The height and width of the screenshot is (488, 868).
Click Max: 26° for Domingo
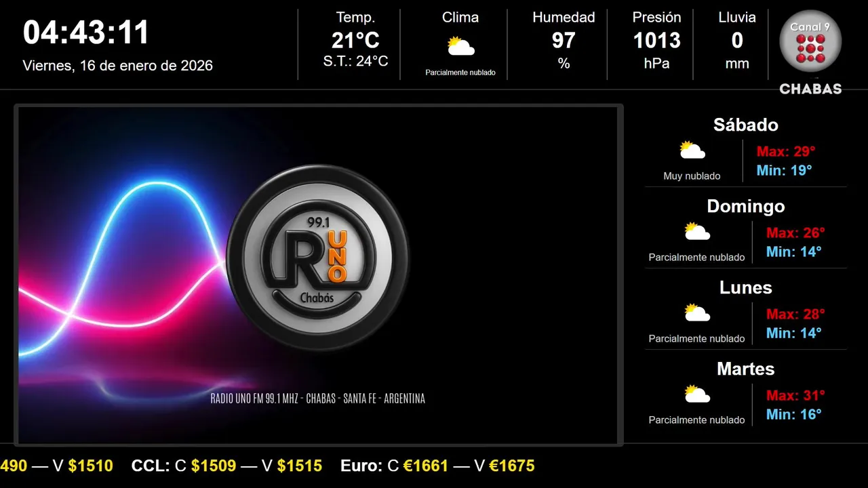[x=795, y=232]
